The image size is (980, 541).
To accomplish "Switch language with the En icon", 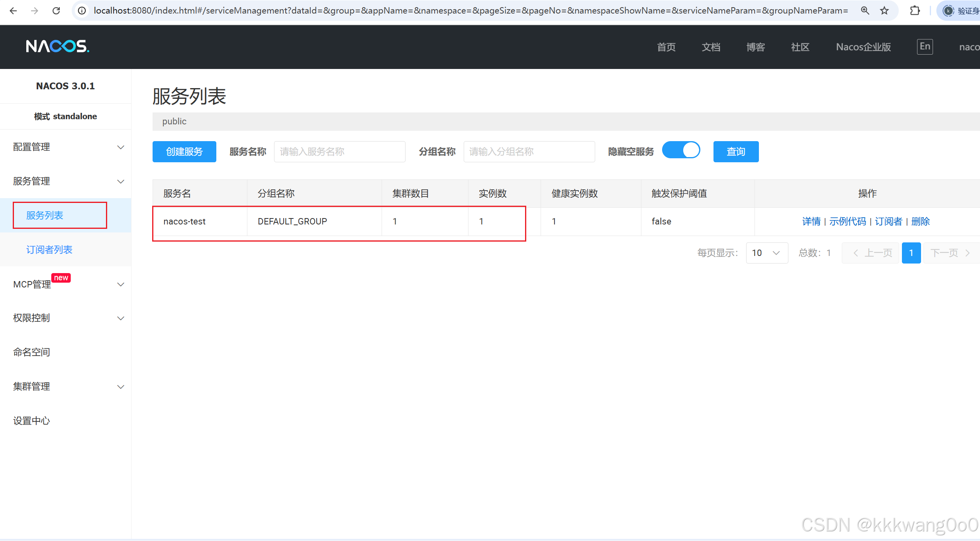I will [x=925, y=47].
